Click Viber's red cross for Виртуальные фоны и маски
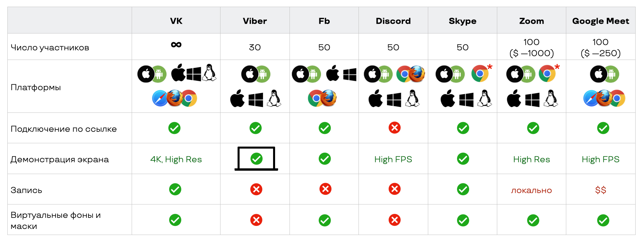Viewport: 644px width, 245px height. [x=256, y=220]
